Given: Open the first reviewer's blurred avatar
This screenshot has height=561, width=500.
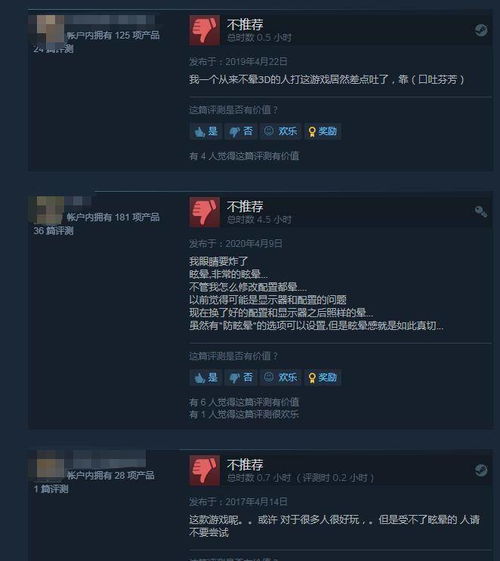Looking at the screenshot, I should click(x=50, y=29).
